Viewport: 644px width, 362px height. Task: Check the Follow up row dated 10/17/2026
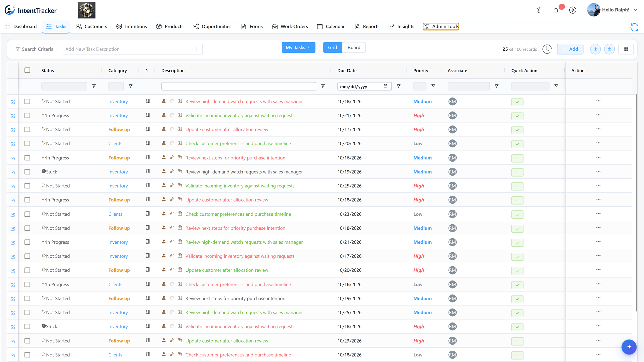point(27,129)
